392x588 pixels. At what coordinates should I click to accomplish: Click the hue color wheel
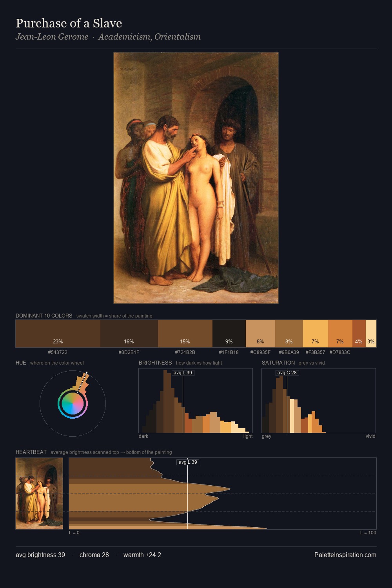pos(73,403)
